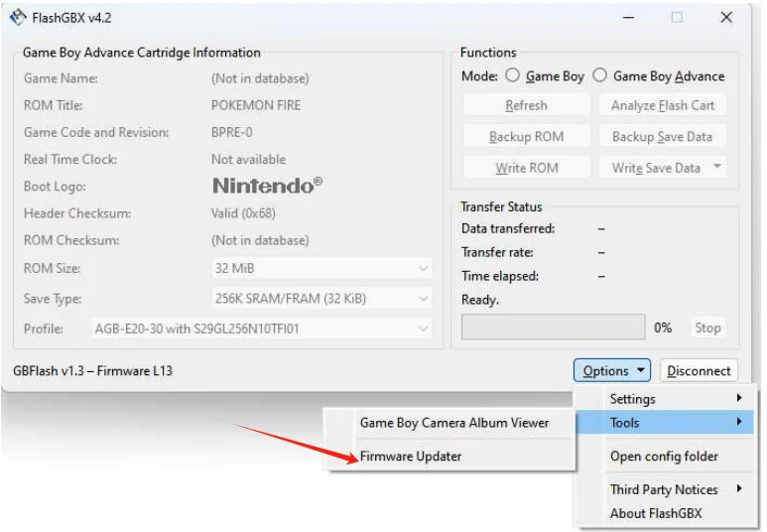Click the transfer progress bar

553,328
